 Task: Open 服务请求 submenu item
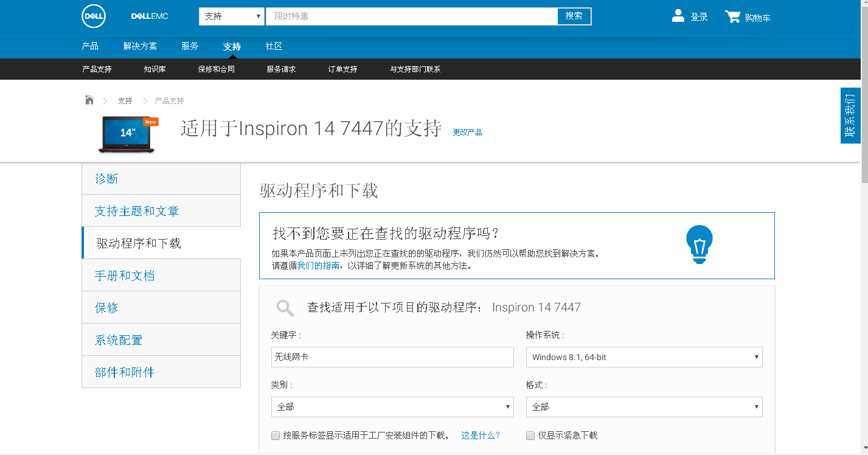click(281, 69)
